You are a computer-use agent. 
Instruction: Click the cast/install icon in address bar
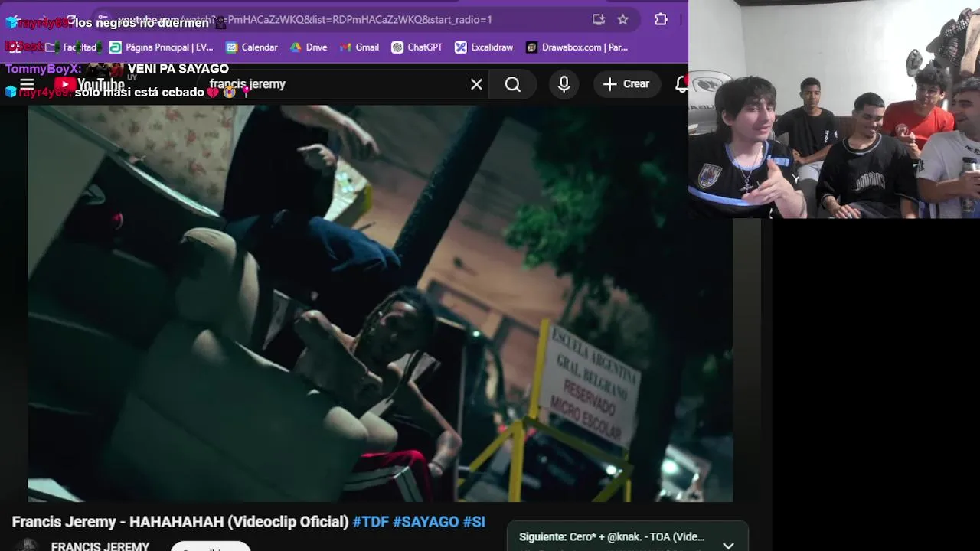[599, 20]
